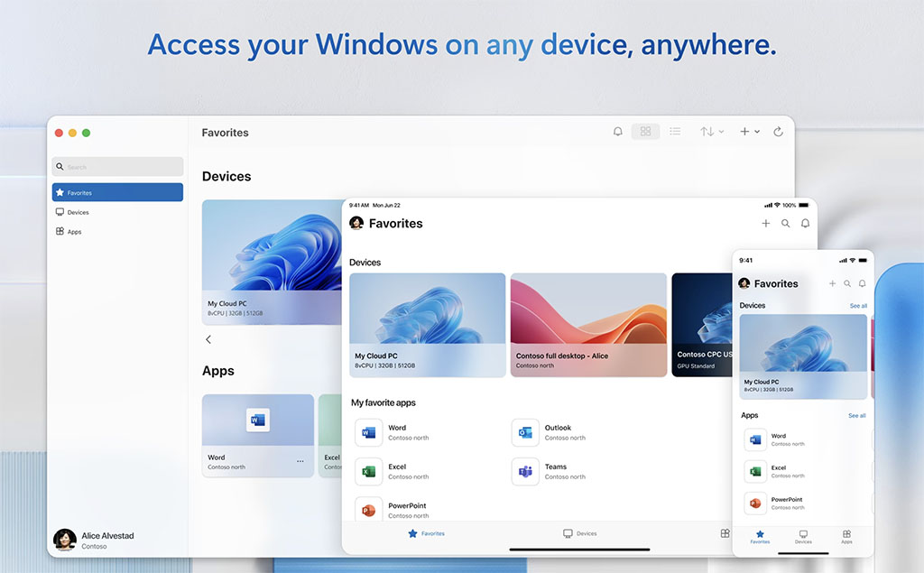This screenshot has height=573, width=924.
Task: Click Alice Alvestad avatar in Mac window
Action: tap(65, 540)
